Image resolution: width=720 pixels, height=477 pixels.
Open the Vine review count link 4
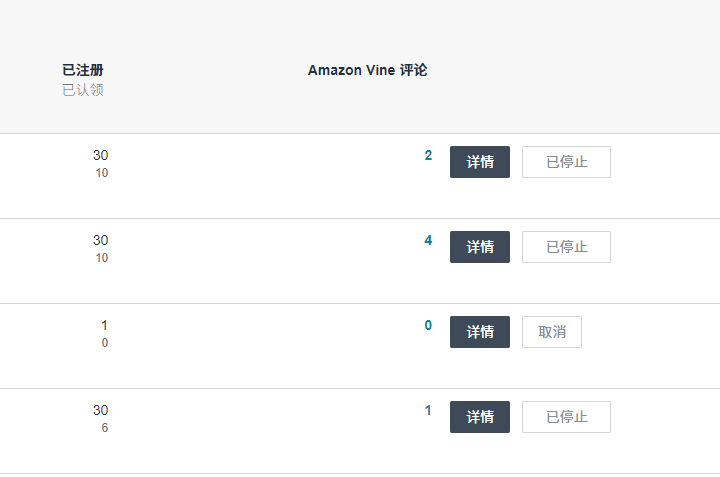pos(428,241)
